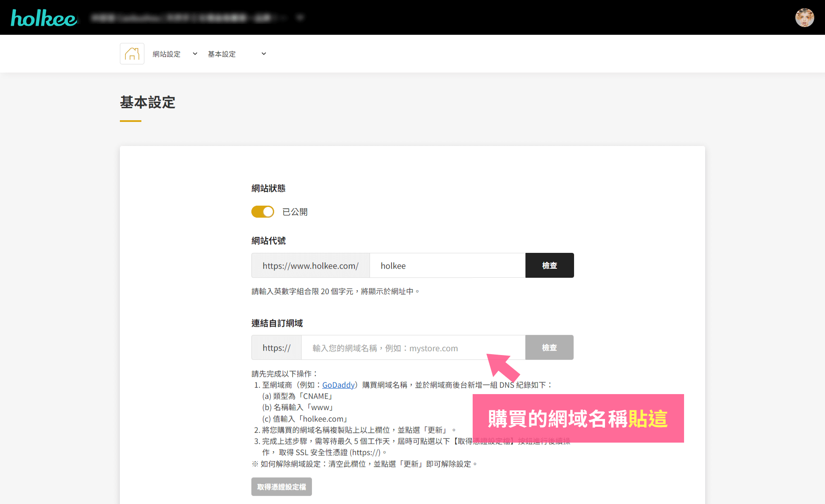The image size is (825, 504).
Task: Click the (a) 類型為「CNAME」 line
Action: coord(297,396)
